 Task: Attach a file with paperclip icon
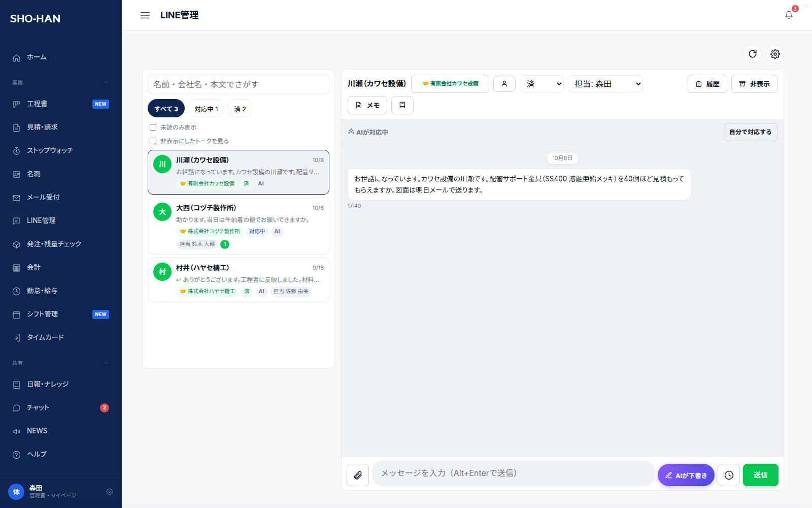pos(358,475)
